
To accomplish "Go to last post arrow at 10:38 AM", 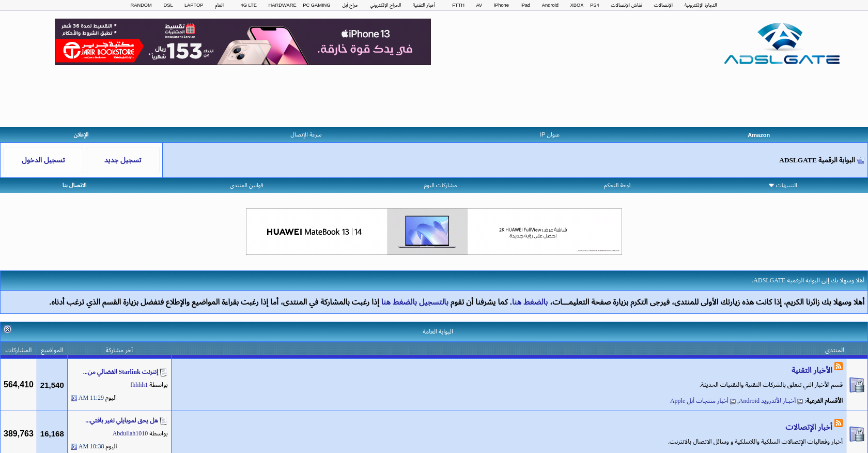I will click(74, 447).
